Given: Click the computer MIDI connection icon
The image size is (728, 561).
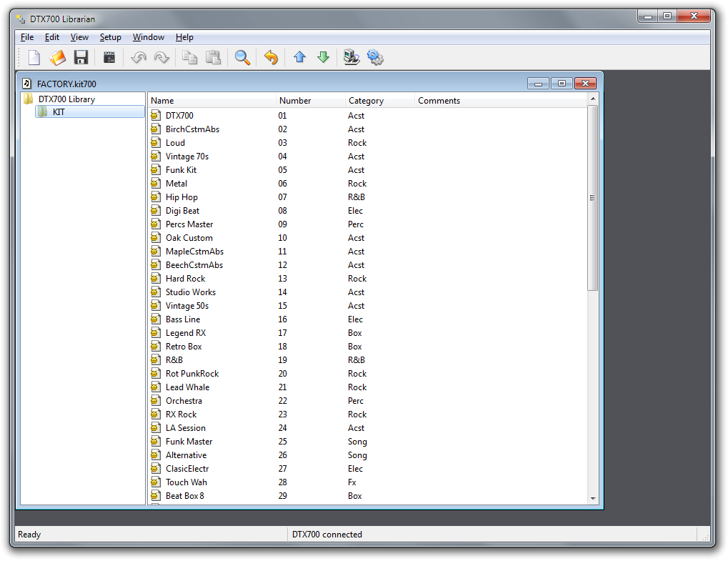Looking at the screenshot, I should click(351, 58).
